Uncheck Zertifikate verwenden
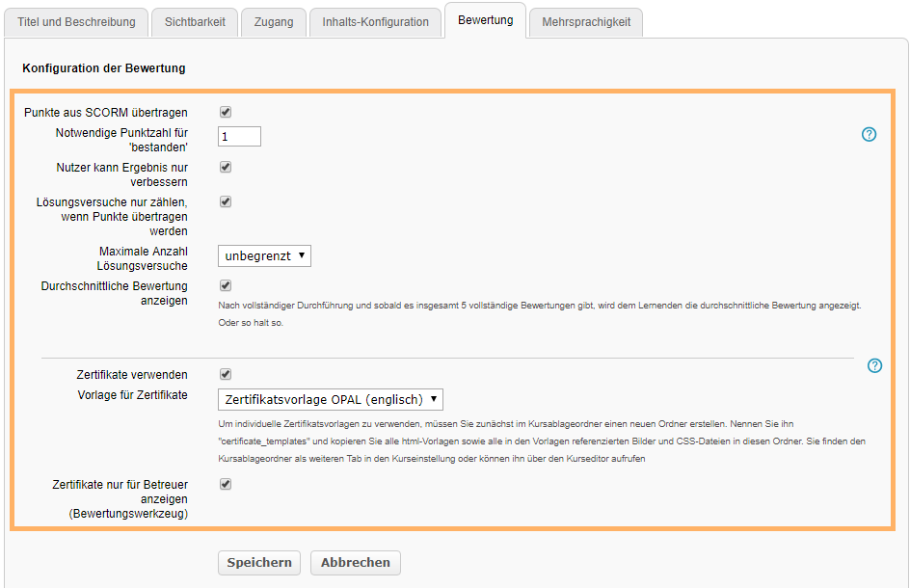 click(x=225, y=374)
